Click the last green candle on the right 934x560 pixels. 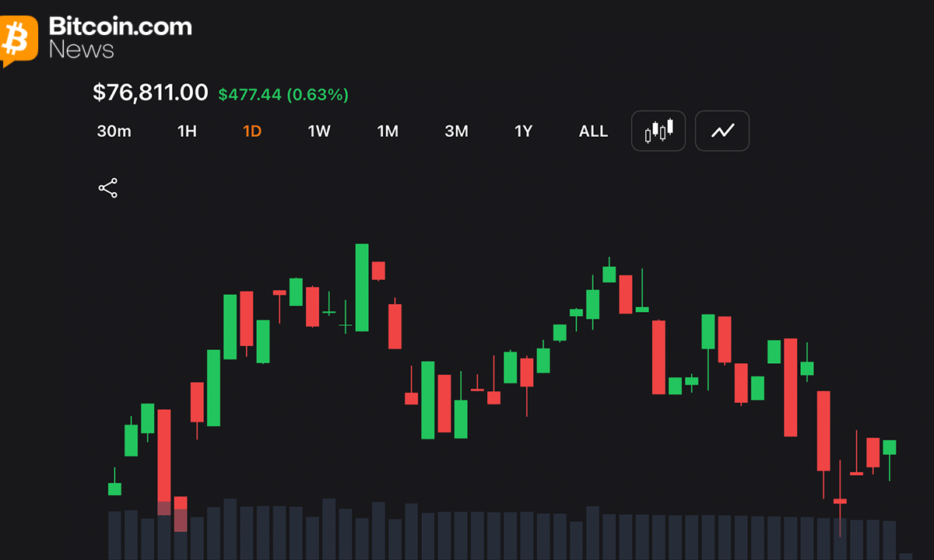pos(890,447)
